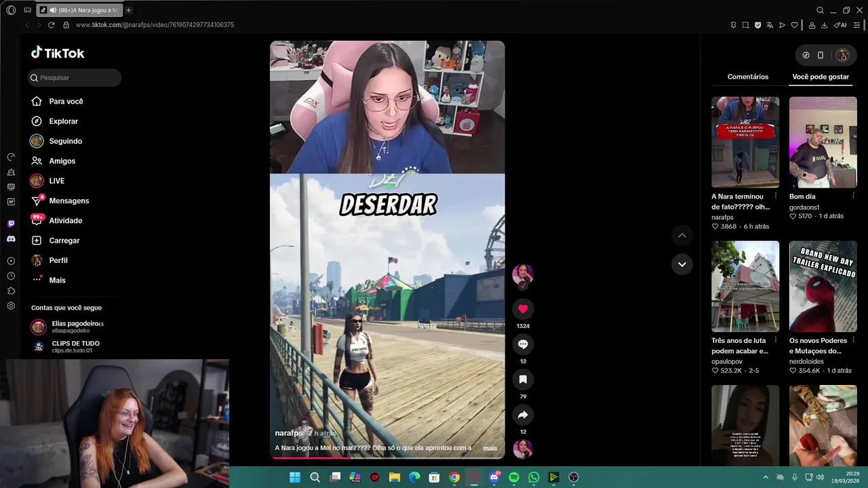Open Discord in the Opera sidebar

click(11, 239)
